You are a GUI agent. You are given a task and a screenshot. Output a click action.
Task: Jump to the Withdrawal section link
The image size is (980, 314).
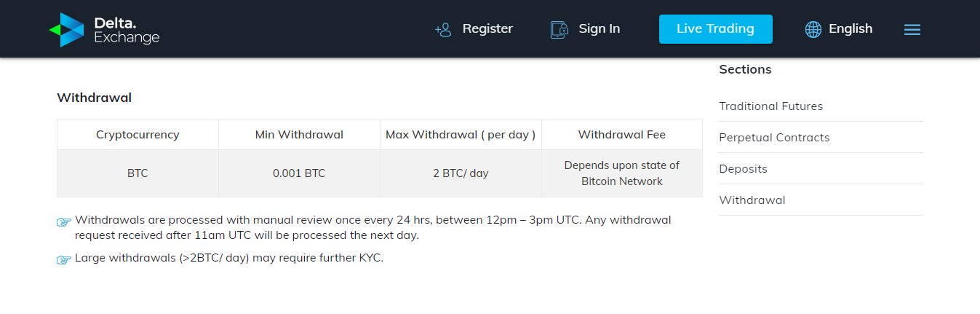click(752, 200)
